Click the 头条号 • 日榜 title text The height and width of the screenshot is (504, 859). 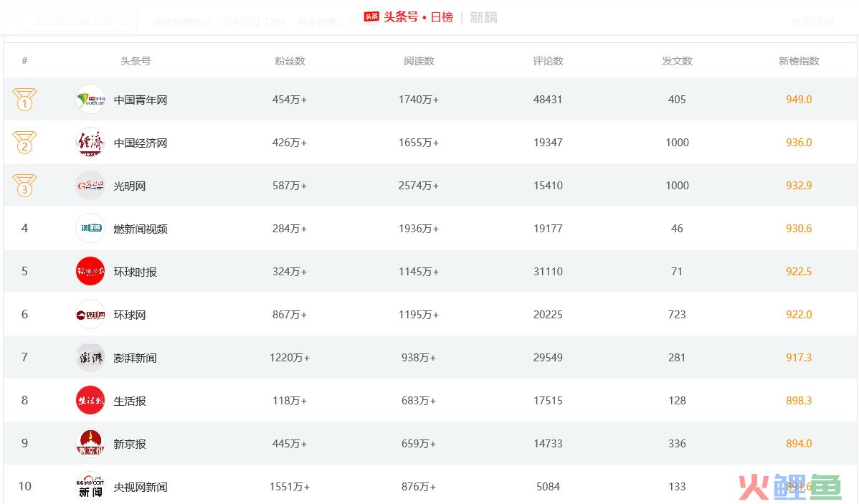pyautogui.click(x=419, y=17)
